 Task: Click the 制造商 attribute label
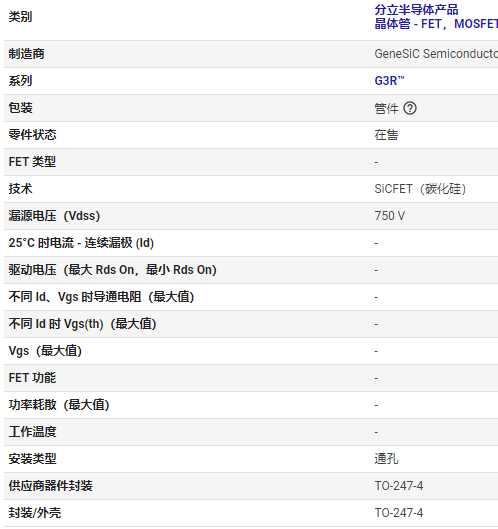[x=26, y=54]
